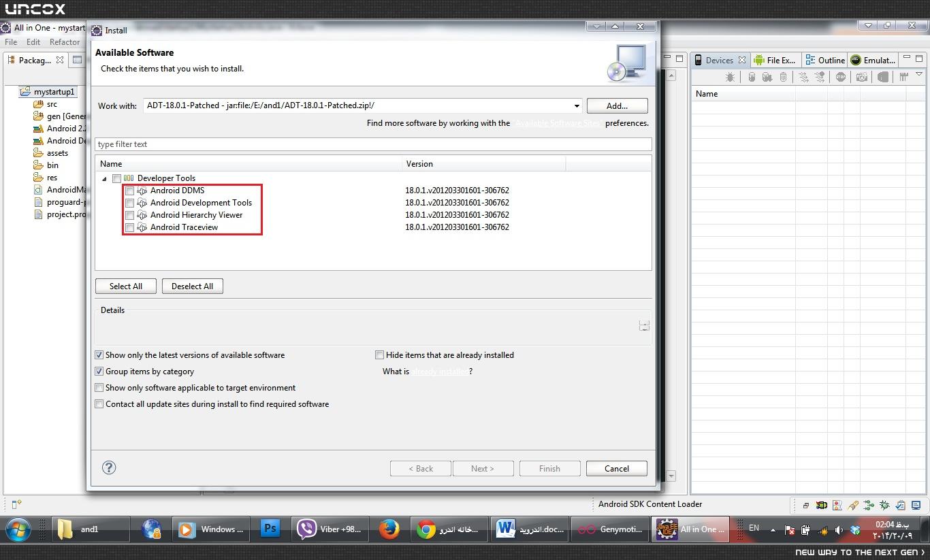Screen dimensions: 930x560
Task: Open the Windows Start menu orb
Action: click(18, 529)
